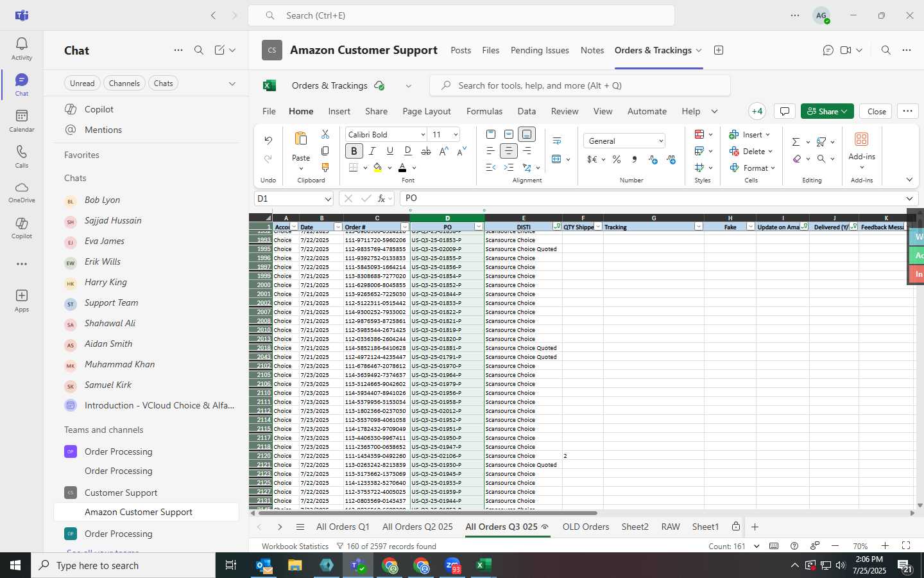The width and height of the screenshot is (924, 578).
Task: Open Sort & Filter funnel icon
Action: tap(821, 141)
